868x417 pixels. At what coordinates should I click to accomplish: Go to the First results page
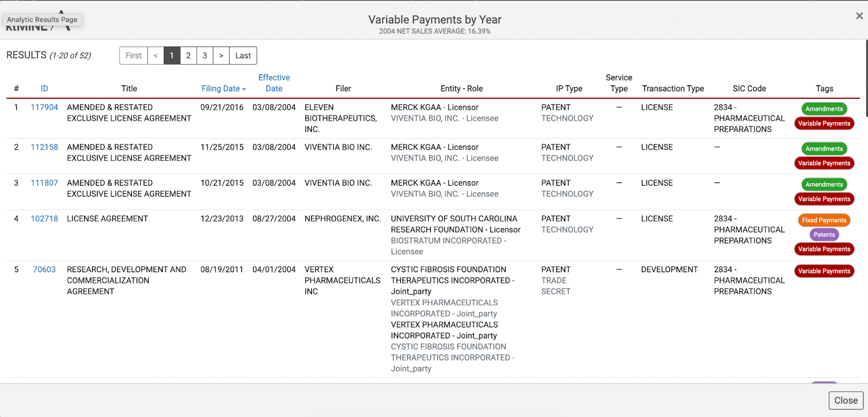[133, 55]
